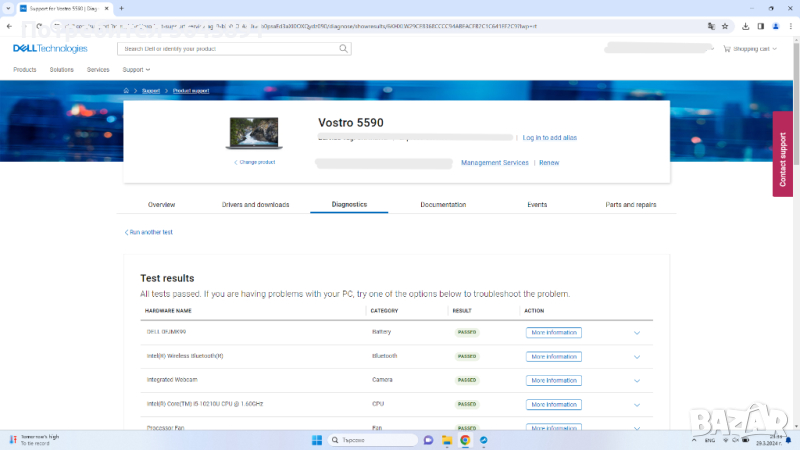Click the Dell product search field
Screen dimensions: 800x450
pyautogui.click(x=228, y=48)
